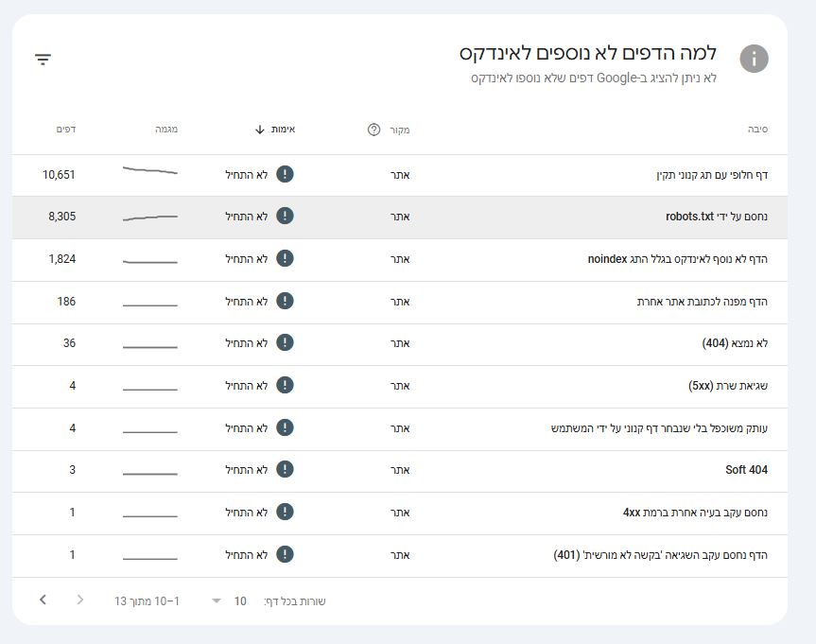The image size is (816, 644).
Task: Click the trend sparkline for 10,651 pages row
Action: point(149,172)
